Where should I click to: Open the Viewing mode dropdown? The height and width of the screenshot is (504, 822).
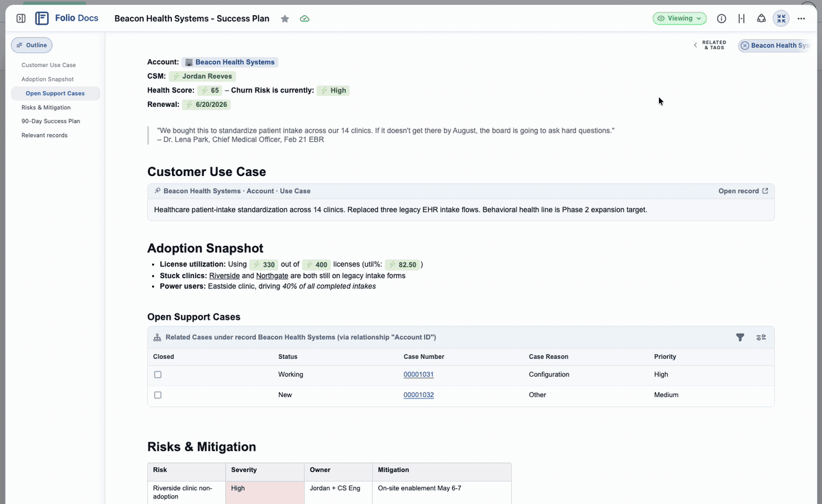pyautogui.click(x=680, y=18)
